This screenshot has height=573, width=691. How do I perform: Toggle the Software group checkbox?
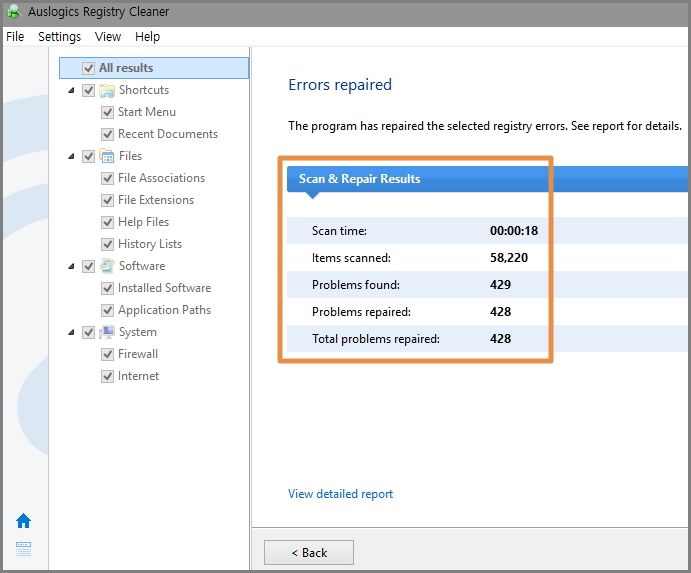coord(88,266)
